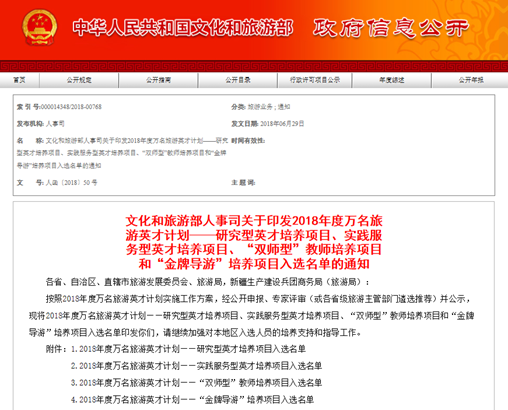Viewport: 508px width, 410px height.
Task: Open attachment 3 “双师型”教师培养项目入选名单
Action: pyautogui.click(x=196, y=382)
